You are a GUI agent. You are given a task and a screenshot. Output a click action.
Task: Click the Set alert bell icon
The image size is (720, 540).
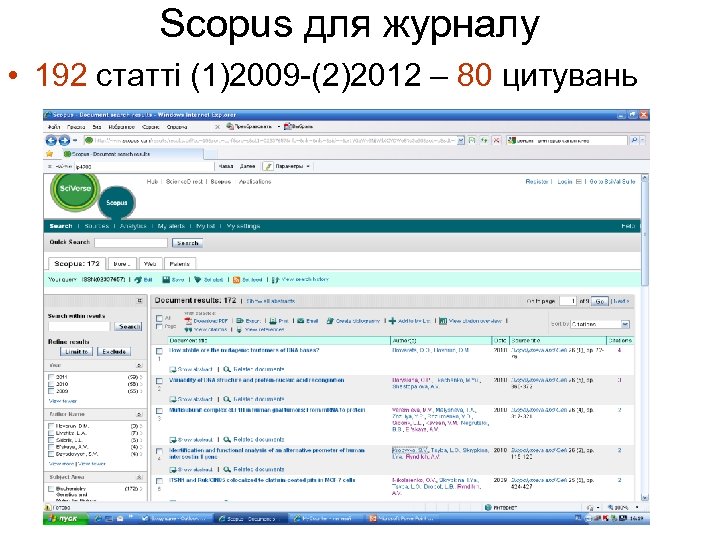[198, 280]
